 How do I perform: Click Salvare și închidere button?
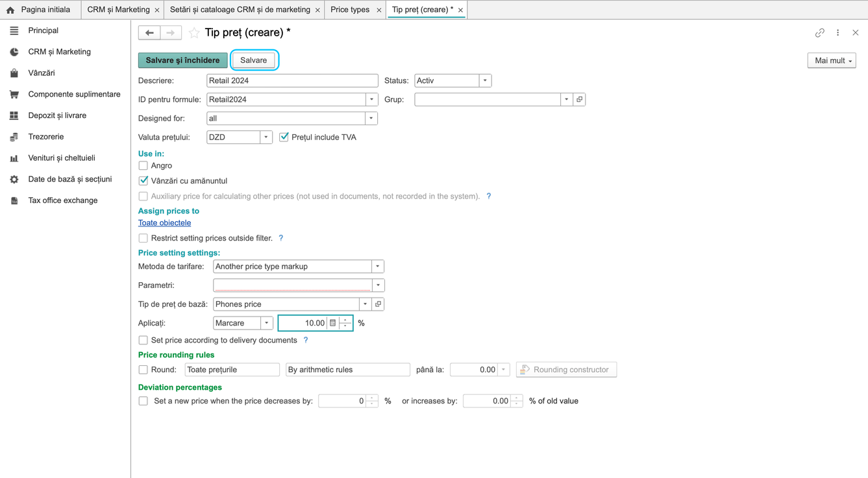click(x=182, y=60)
